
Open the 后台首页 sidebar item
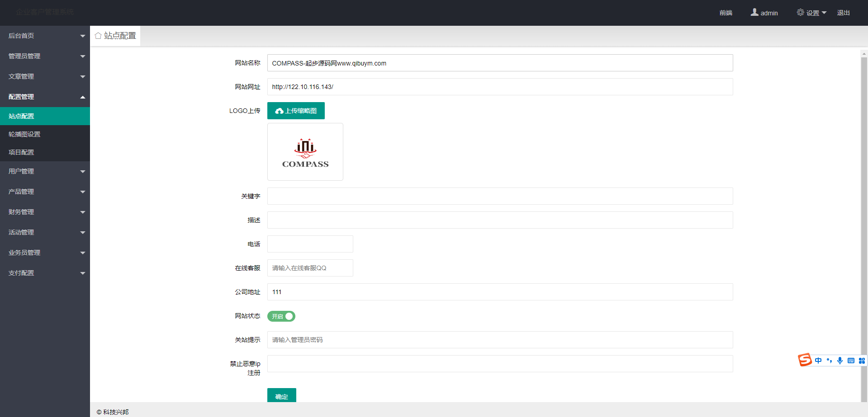click(45, 36)
